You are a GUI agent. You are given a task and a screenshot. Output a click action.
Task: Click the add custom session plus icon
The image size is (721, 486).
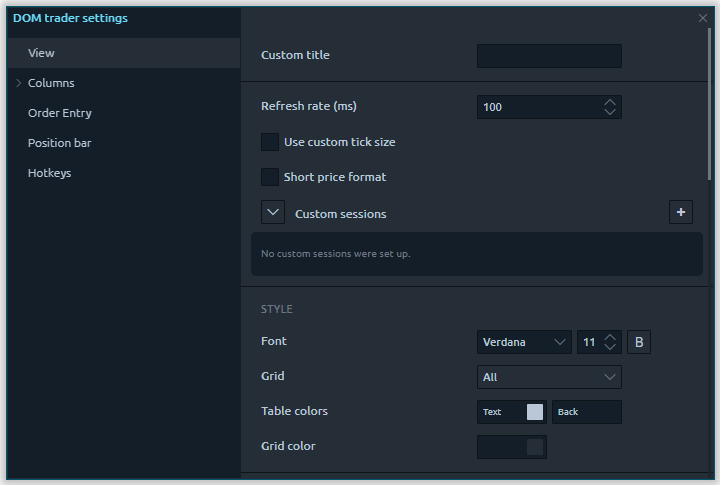click(x=680, y=212)
